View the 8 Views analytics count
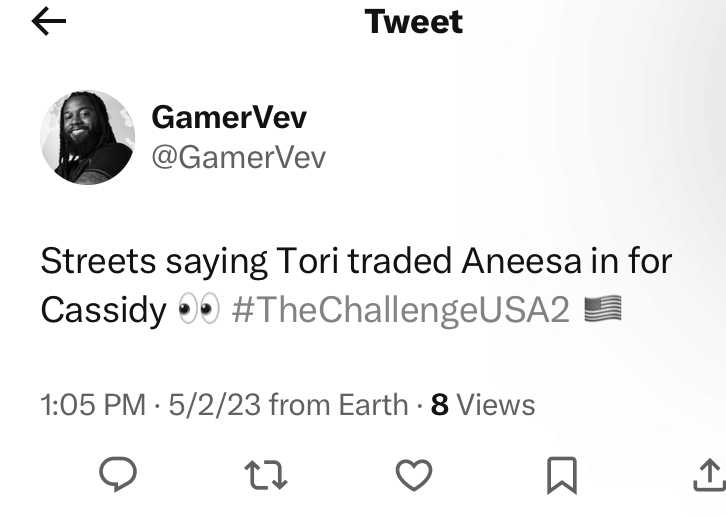 tap(483, 404)
